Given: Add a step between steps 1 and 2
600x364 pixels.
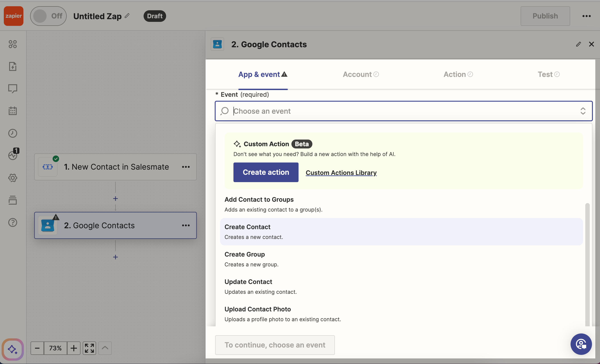Looking at the screenshot, I should 115,198.
